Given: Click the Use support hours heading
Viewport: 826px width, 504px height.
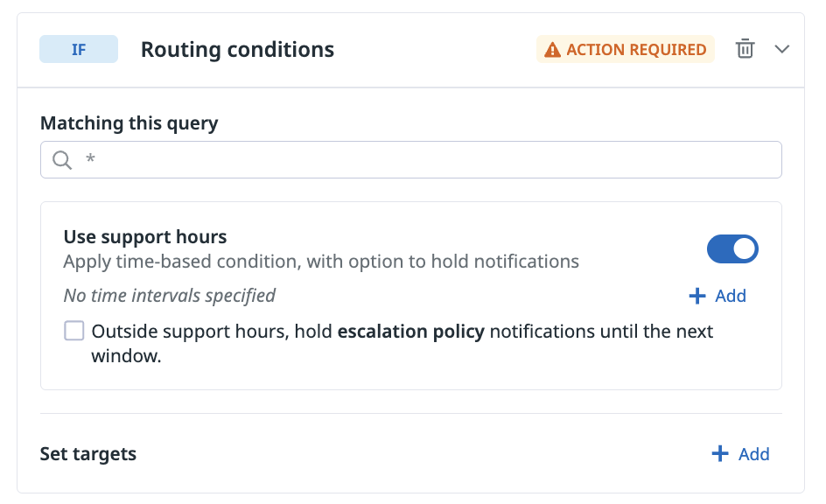Looking at the screenshot, I should [x=145, y=236].
